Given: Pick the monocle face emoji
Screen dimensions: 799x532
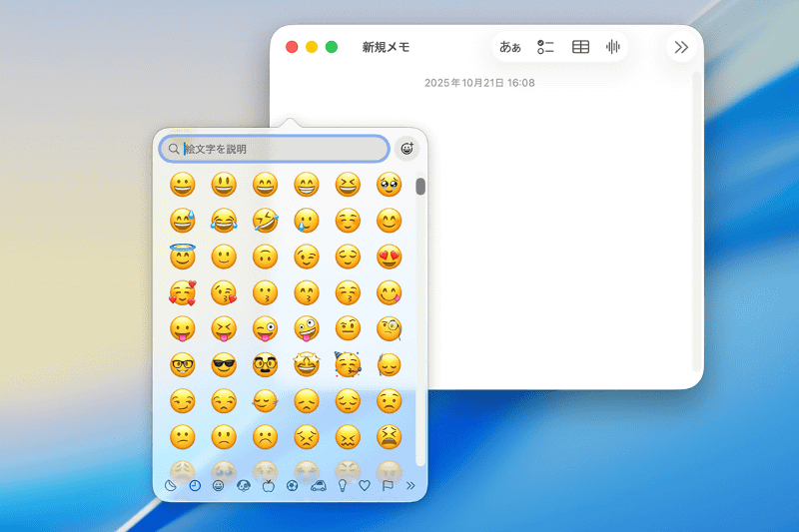Looking at the screenshot, I should 389,328.
